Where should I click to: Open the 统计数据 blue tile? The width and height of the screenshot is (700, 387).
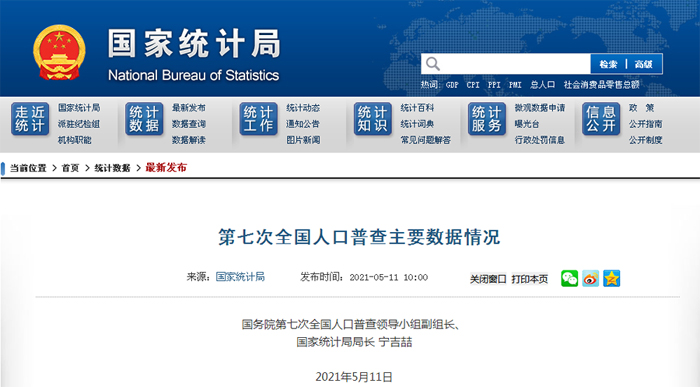click(x=144, y=119)
